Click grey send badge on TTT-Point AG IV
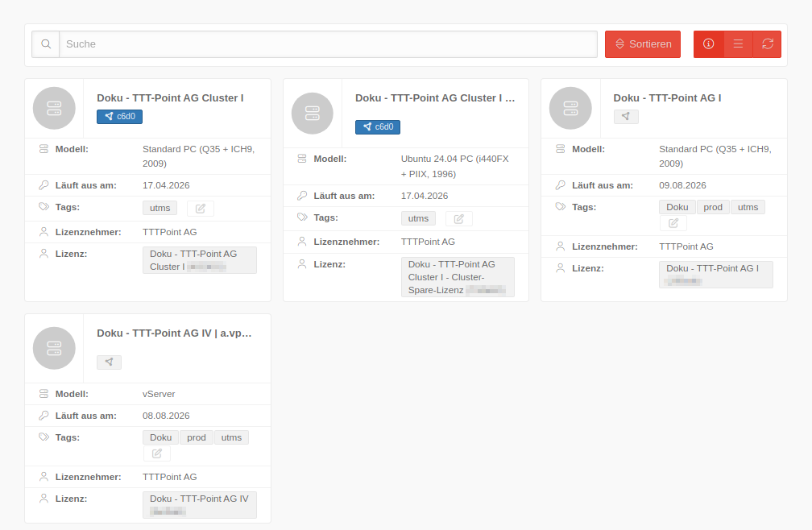This screenshot has height=530, width=812. click(109, 362)
